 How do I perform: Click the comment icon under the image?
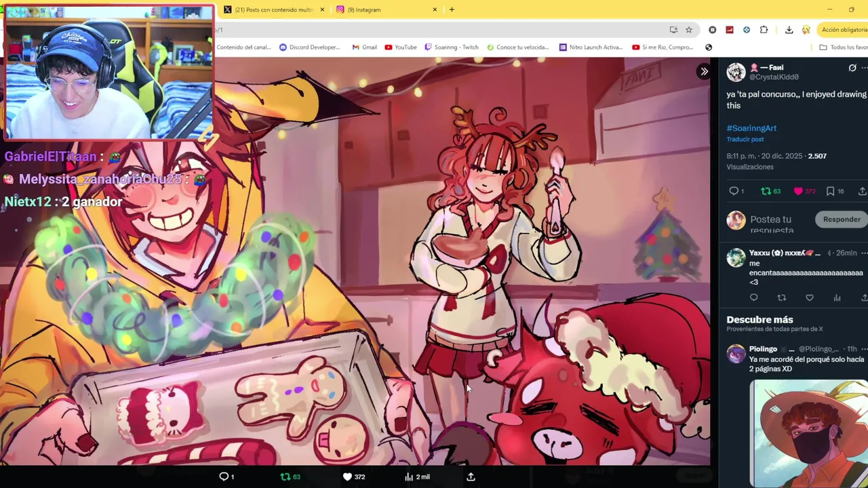pyautogui.click(x=226, y=476)
